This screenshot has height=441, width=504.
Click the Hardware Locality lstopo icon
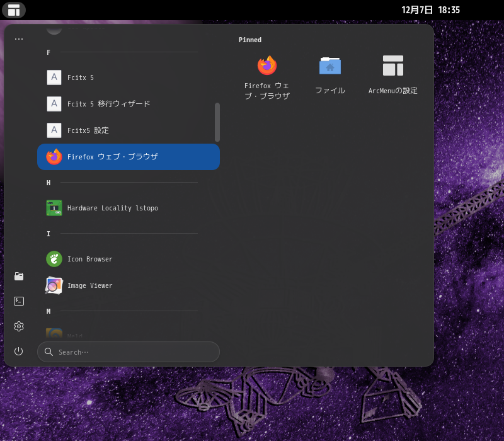coord(54,208)
